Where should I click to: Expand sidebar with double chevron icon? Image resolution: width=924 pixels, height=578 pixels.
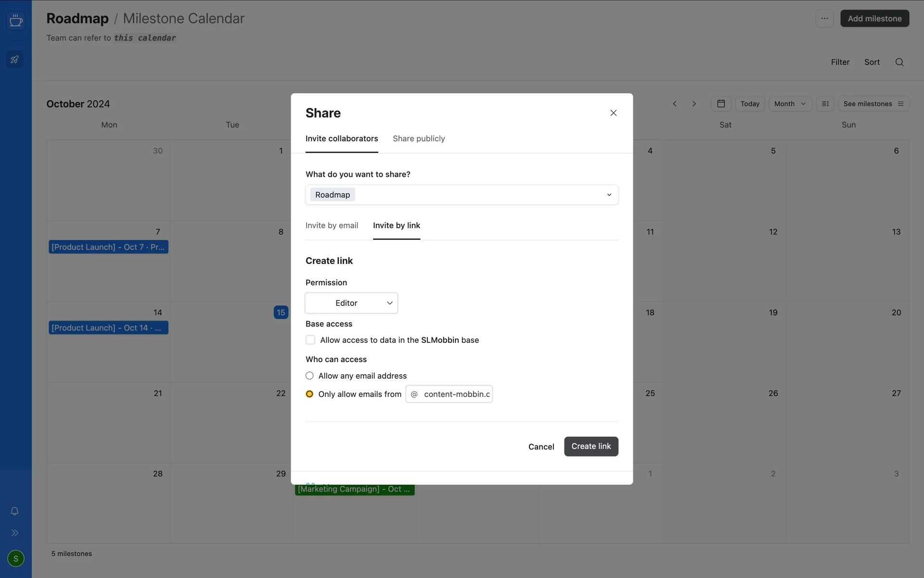click(x=15, y=533)
